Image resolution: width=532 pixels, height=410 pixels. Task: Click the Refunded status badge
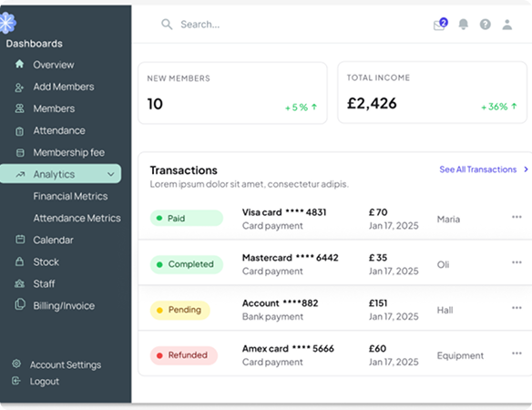click(183, 355)
